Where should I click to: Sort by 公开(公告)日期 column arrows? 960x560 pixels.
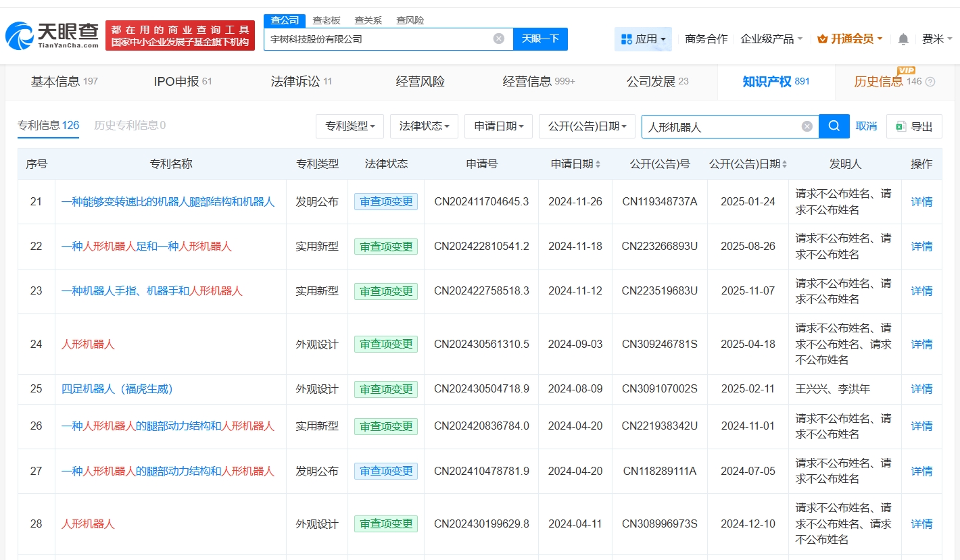(x=784, y=164)
